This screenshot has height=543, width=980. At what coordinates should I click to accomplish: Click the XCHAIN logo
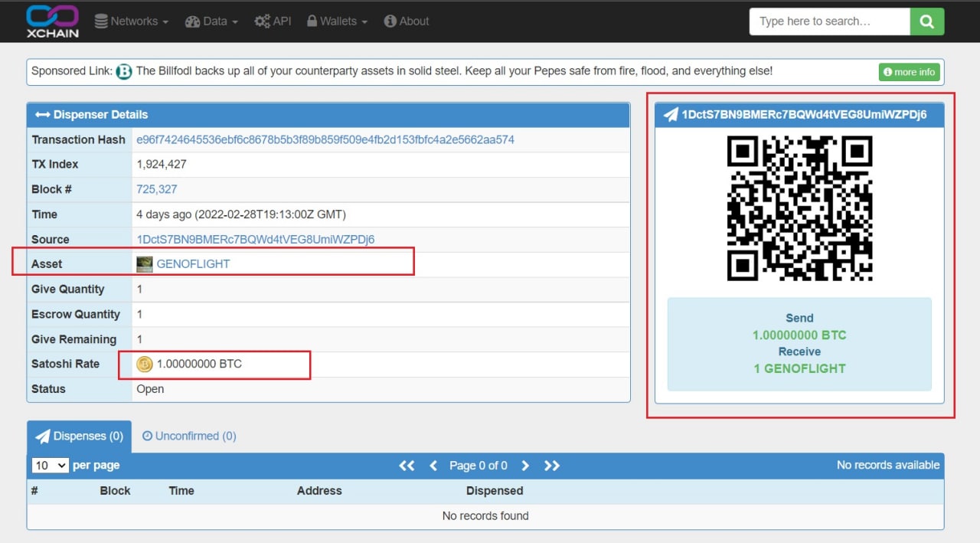52,21
